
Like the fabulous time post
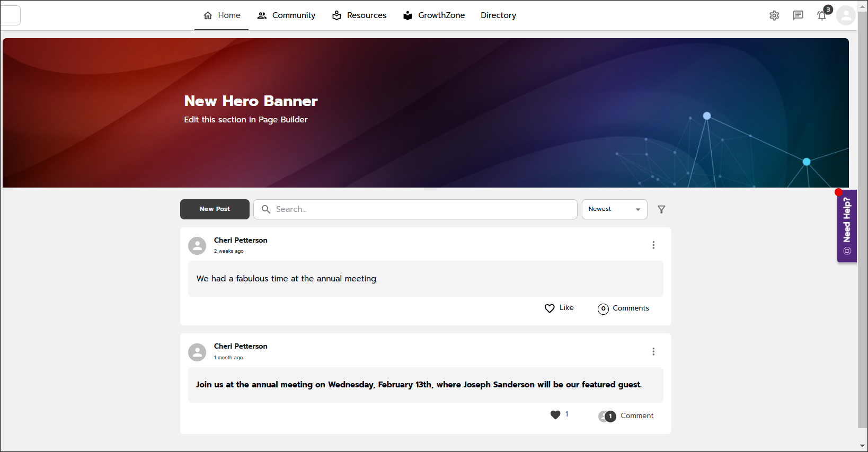pos(559,308)
